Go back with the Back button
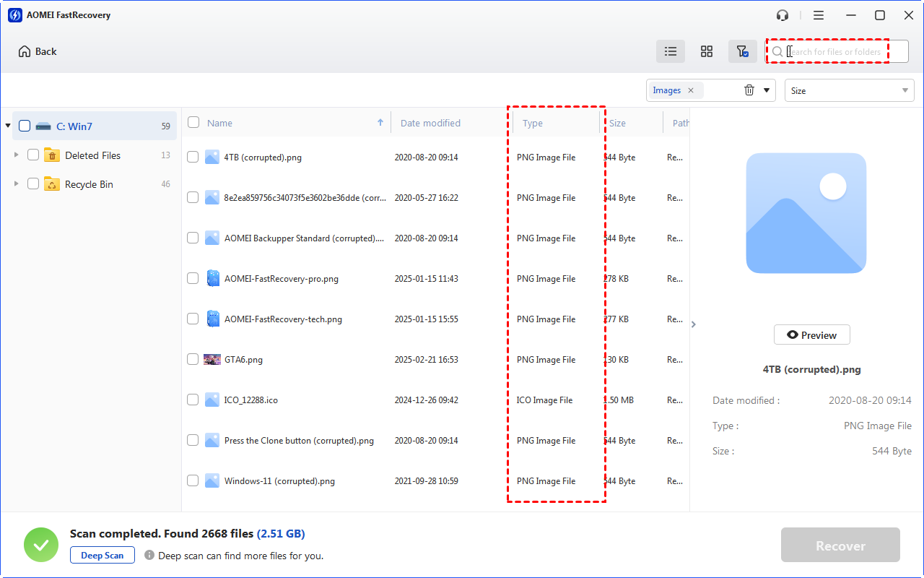 pos(38,51)
